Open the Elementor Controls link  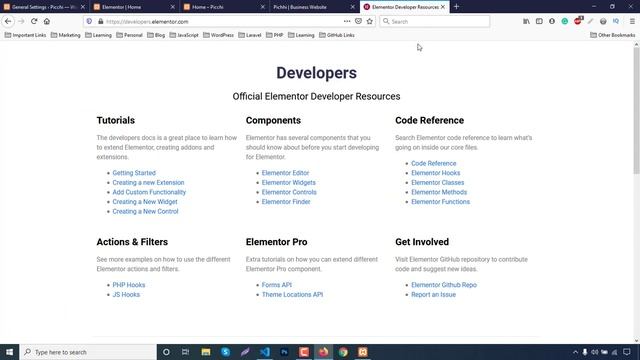click(289, 192)
